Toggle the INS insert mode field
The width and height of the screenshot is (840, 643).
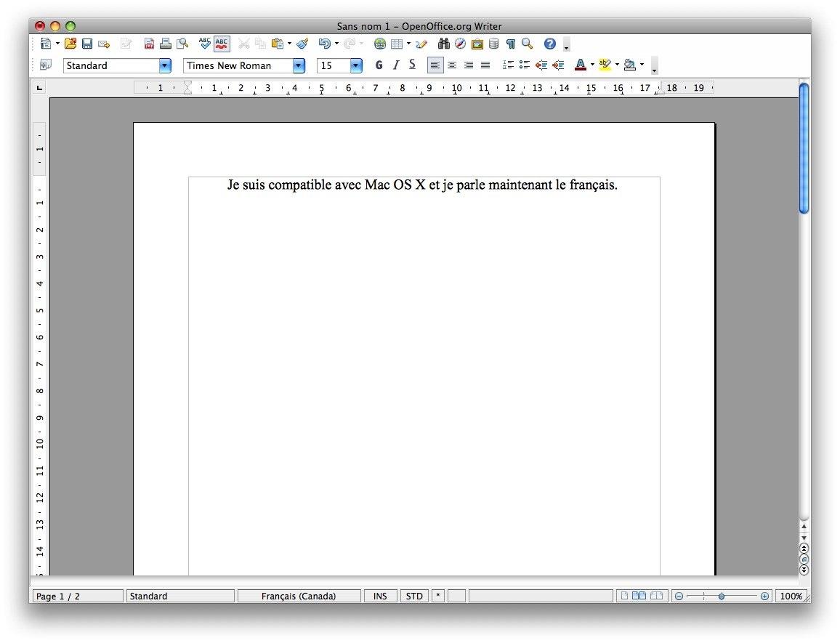[380, 596]
